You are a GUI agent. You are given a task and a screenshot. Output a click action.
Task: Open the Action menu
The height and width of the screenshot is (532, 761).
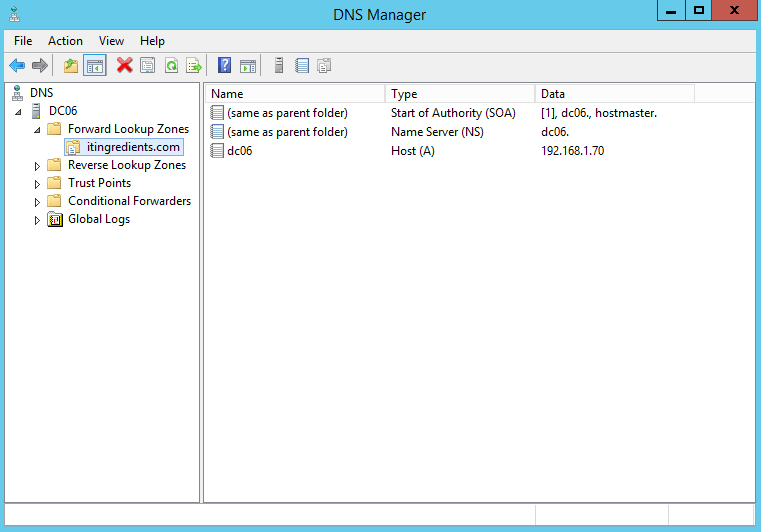point(65,41)
